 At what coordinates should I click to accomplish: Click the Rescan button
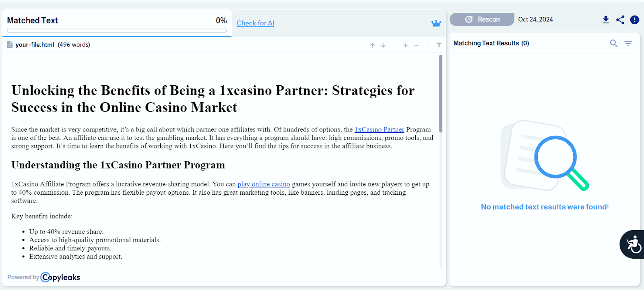[x=482, y=19]
